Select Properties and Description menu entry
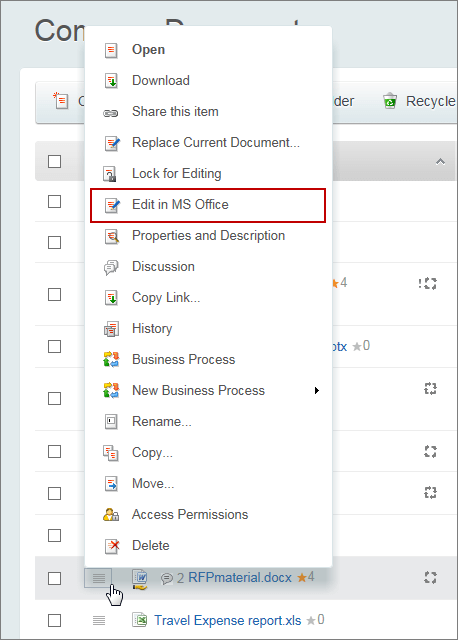 (208, 236)
